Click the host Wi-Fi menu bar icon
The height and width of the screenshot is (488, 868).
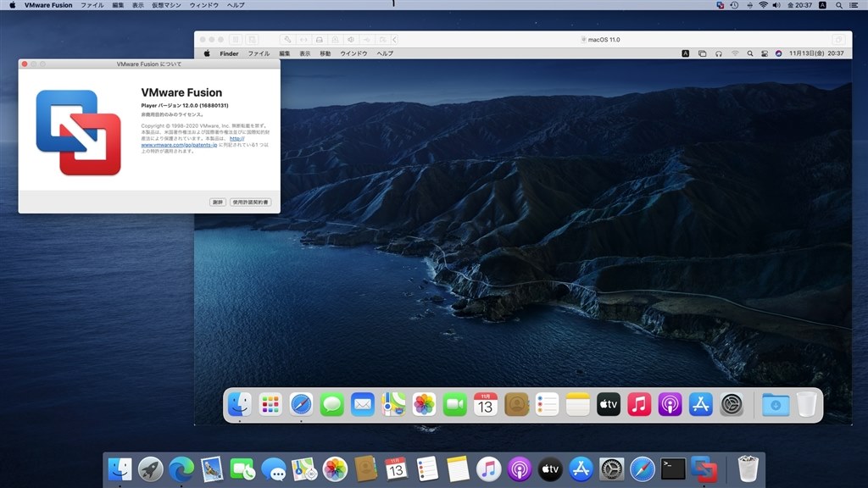click(x=763, y=5)
